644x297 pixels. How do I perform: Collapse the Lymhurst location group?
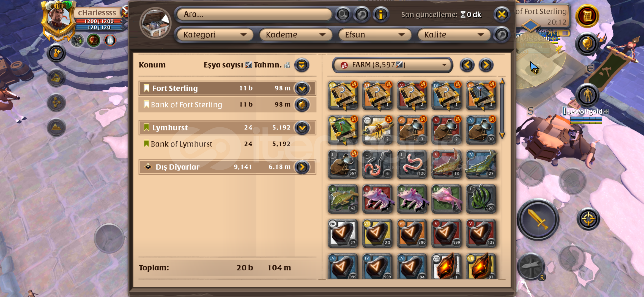coord(302,128)
